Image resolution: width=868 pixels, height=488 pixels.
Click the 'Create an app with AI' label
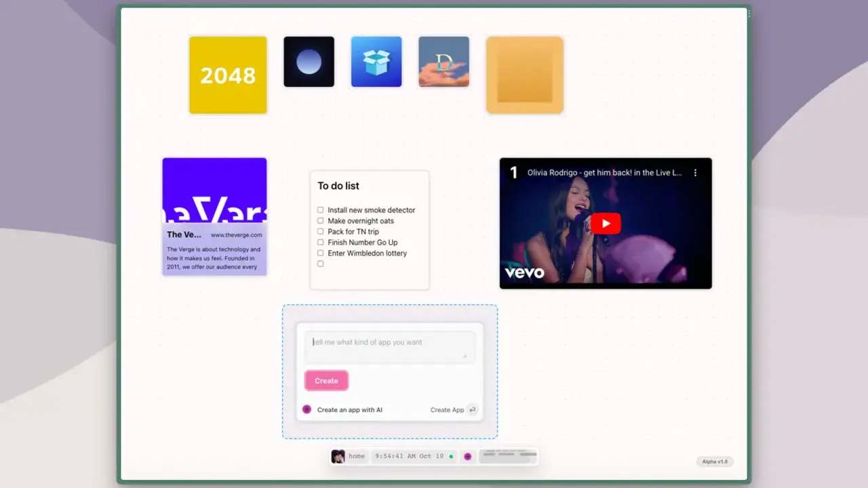[350, 410]
